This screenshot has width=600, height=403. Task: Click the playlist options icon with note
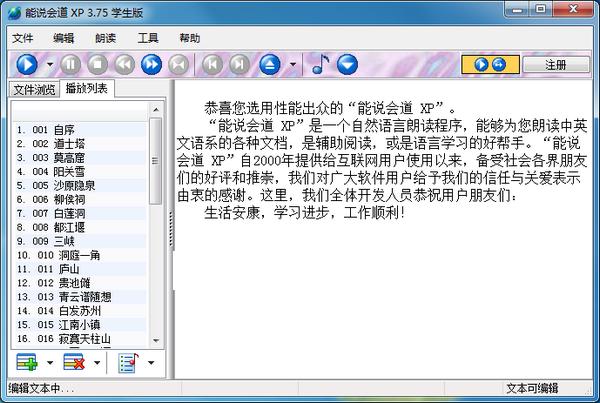[129, 362]
